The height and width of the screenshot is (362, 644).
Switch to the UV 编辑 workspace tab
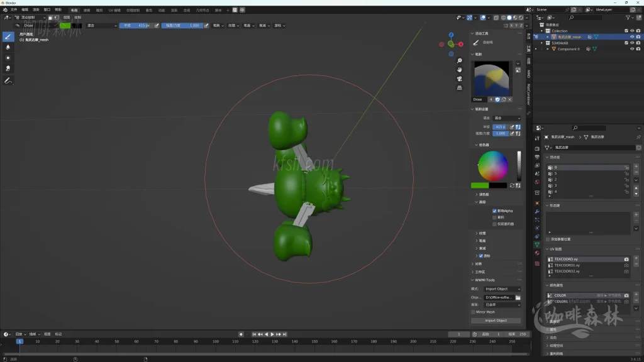[114, 10]
